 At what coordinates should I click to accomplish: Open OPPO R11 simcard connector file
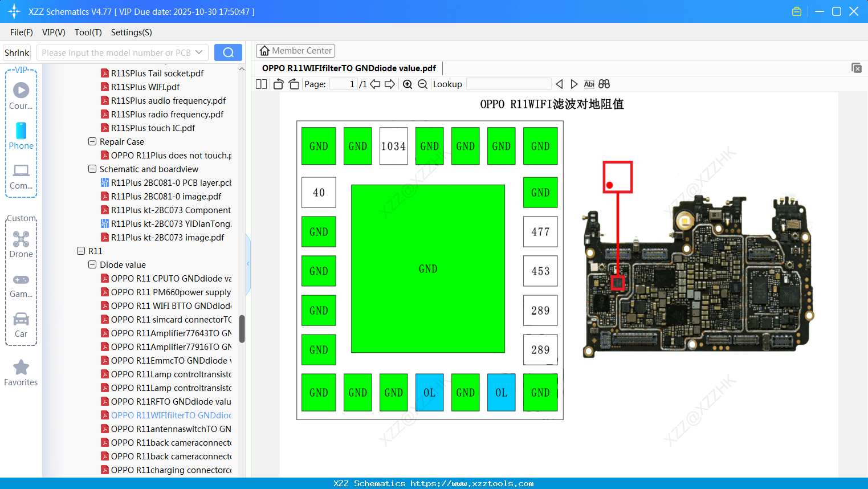[x=171, y=319]
